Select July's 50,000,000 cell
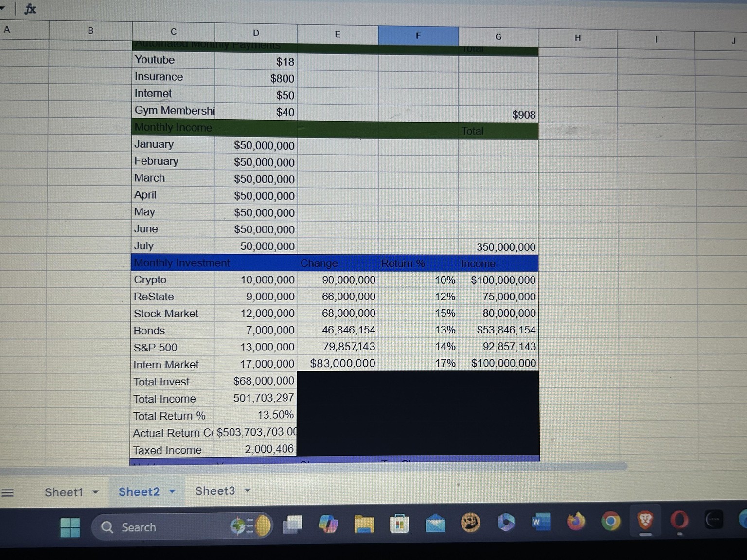This screenshot has width=747, height=560. [x=256, y=246]
